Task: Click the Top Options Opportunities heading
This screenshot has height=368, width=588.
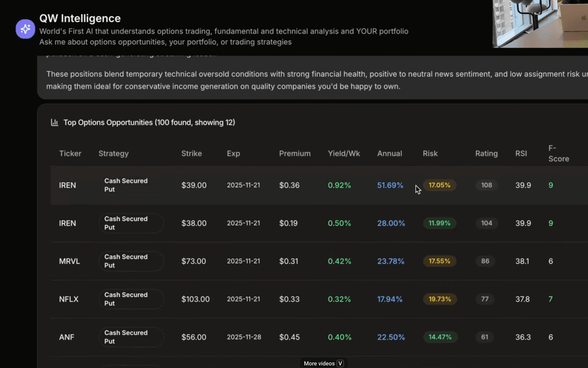Action: [149, 123]
